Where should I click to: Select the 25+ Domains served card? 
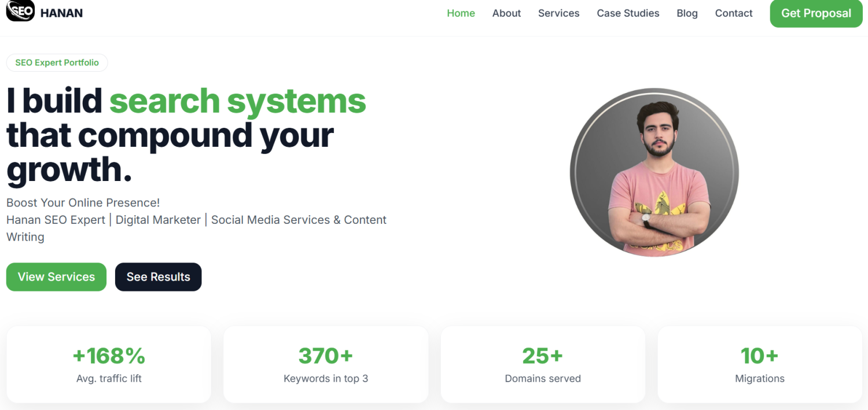(543, 364)
